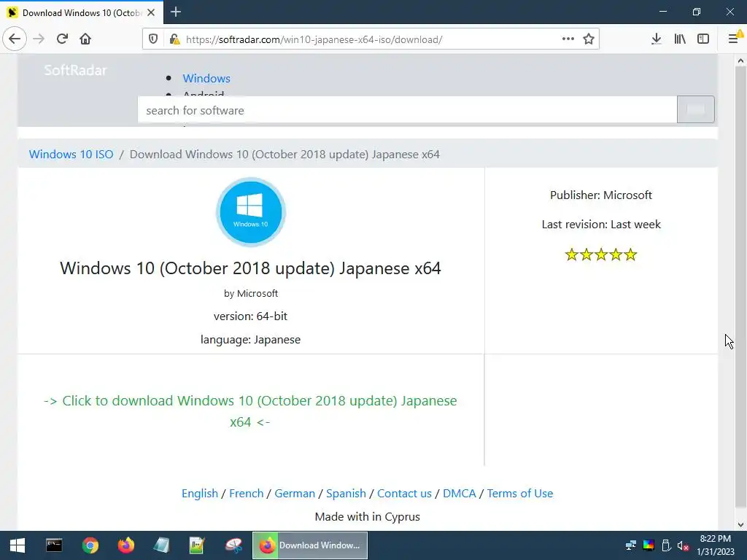Click the search submit button
The width and height of the screenshot is (747, 560).
pyautogui.click(x=695, y=109)
